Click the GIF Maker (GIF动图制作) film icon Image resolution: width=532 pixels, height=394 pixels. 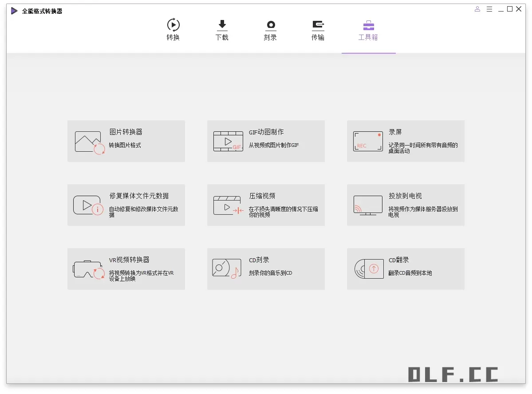coord(228,142)
